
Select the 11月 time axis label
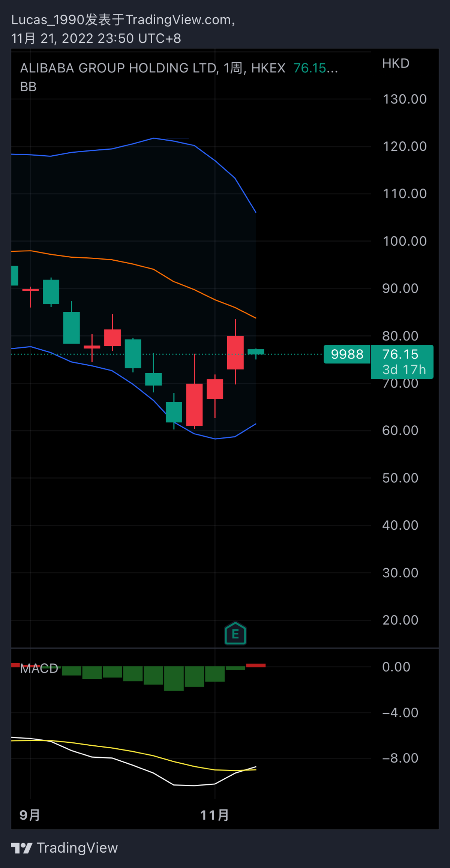pyautogui.click(x=214, y=815)
